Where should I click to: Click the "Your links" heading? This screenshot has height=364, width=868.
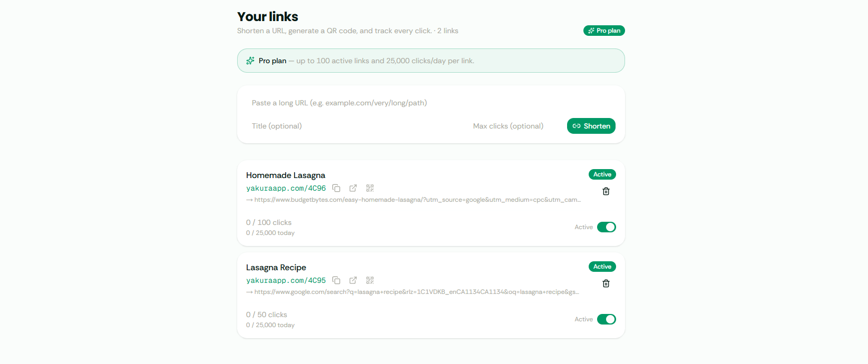tap(268, 17)
